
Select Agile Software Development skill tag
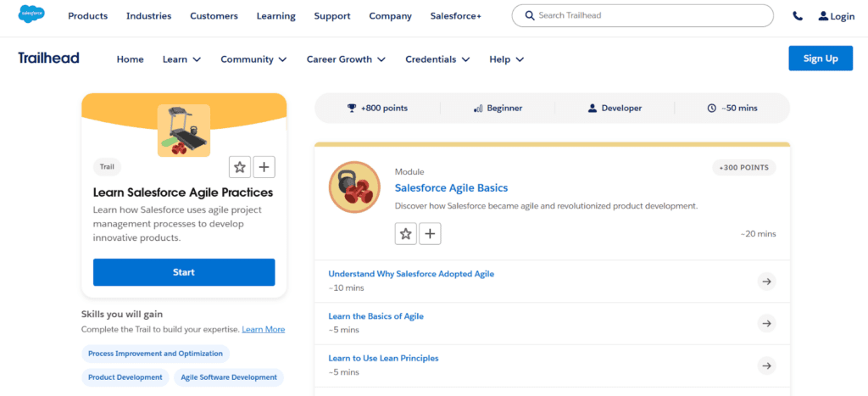[x=229, y=377]
